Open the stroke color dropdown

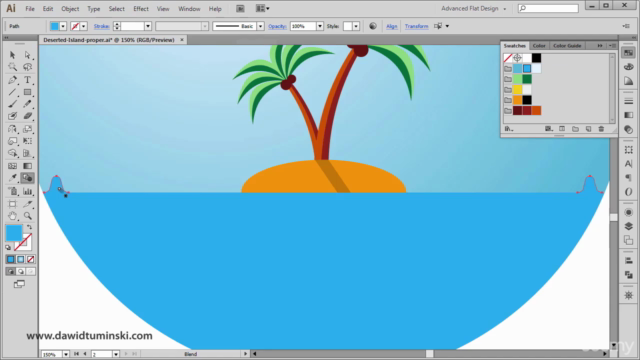tap(84, 26)
